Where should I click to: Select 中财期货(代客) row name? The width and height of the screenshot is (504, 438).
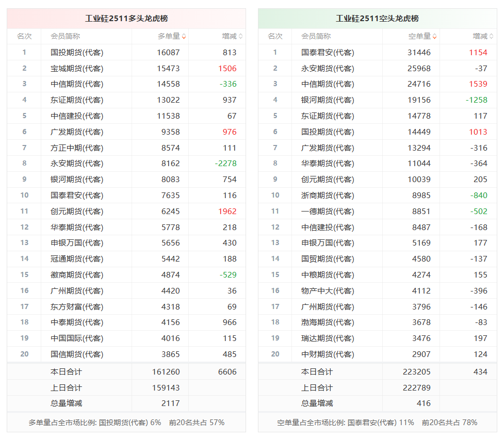tap(328, 354)
